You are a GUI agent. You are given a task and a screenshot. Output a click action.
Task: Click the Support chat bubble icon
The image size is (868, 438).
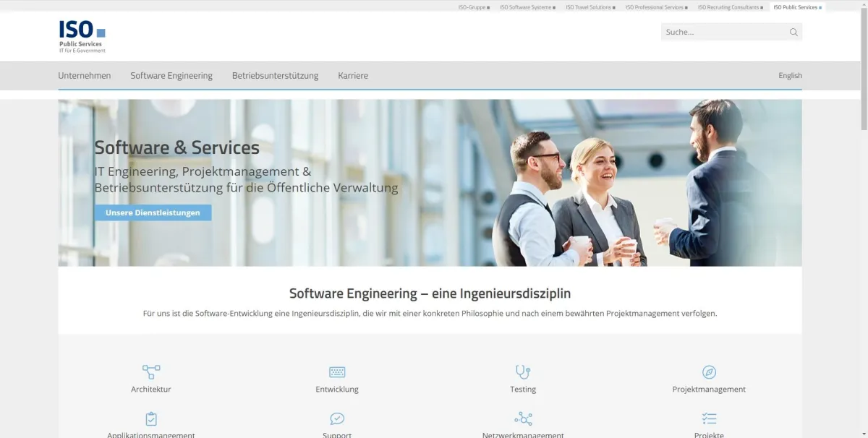click(337, 418)
